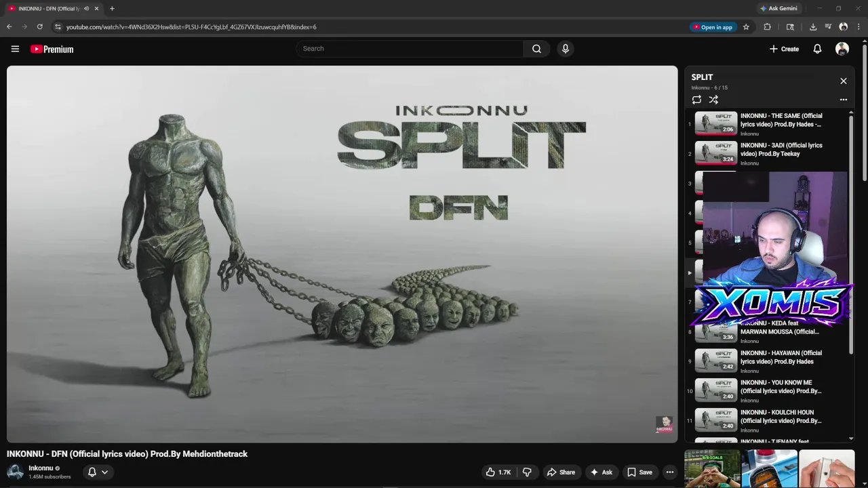
Task: Open SPLIT playlist more options menu
Action: [844, 100]
